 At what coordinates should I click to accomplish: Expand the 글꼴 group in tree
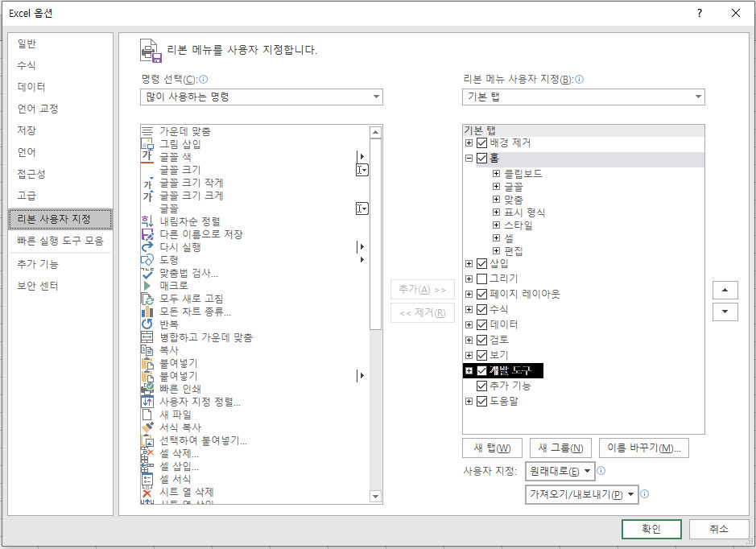(496, 186)
